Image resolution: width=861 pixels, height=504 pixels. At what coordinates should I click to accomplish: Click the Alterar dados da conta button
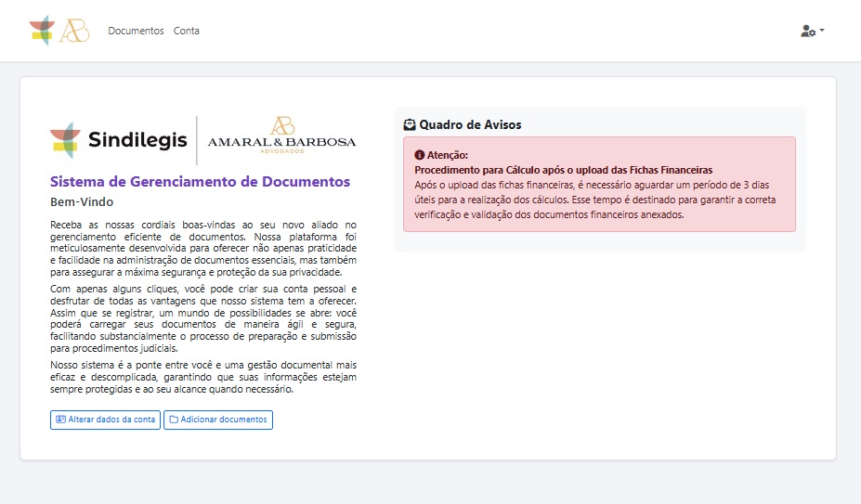pos(106,420)
